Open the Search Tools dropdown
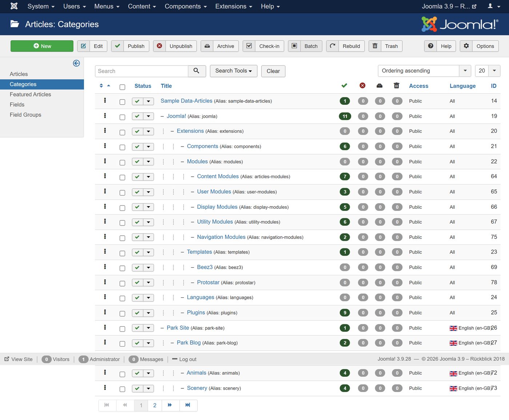Image resolution: width=509 pixels, height=420 pixels. tap(233, 71)
